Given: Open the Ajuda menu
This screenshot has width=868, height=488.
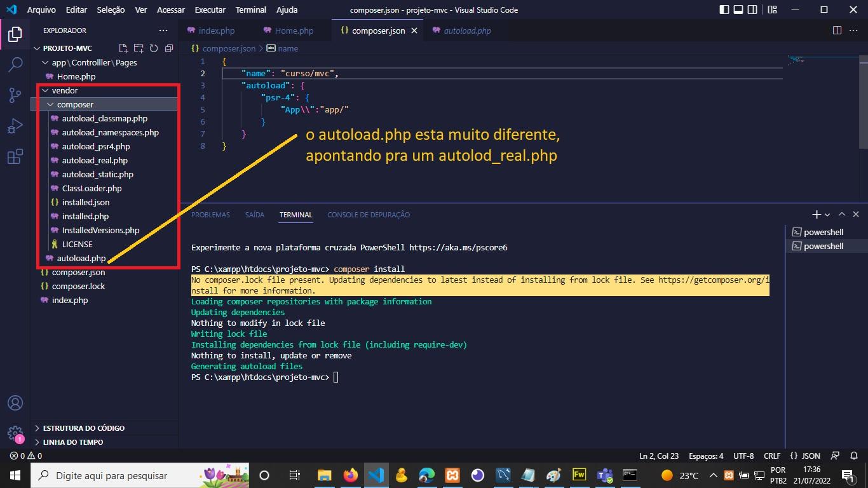Looking at the screenshot, I should [x=287, y=10].
